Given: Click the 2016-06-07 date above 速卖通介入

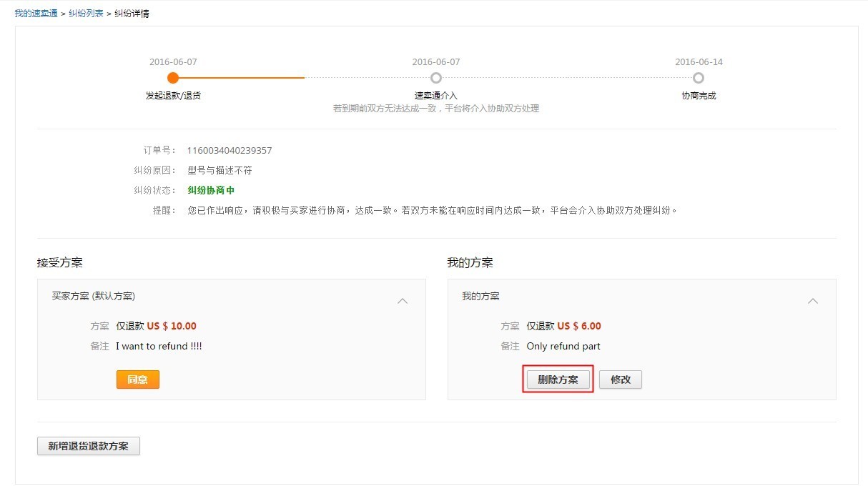Looking at the screenshot, I should click(x=436, y=61).
